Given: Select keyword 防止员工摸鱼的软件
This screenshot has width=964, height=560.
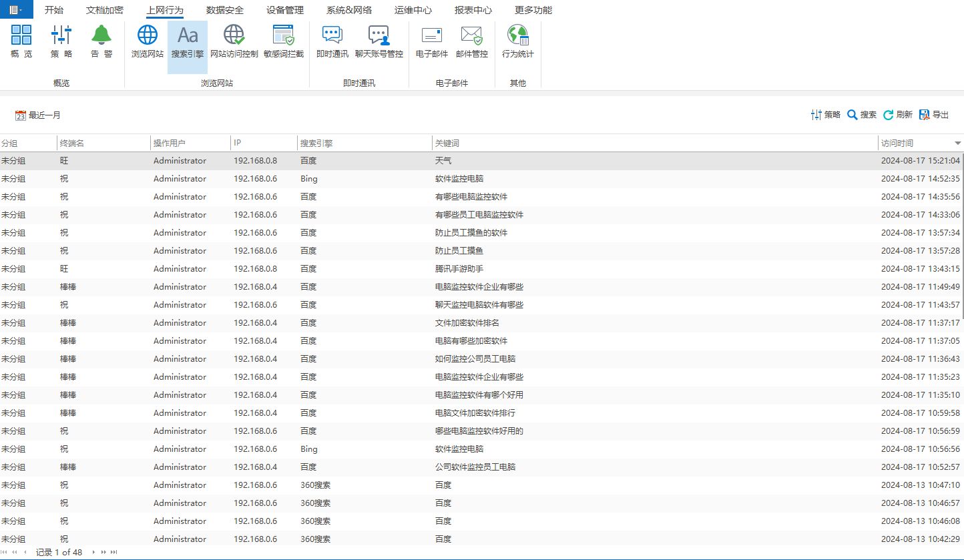Looking at the screenshot, I should tap(471, 233).
